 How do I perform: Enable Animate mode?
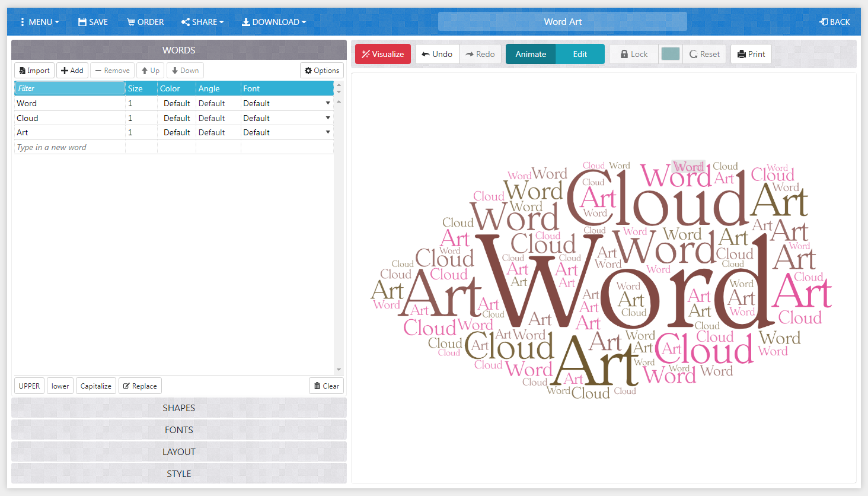click(x=530, y=53)
